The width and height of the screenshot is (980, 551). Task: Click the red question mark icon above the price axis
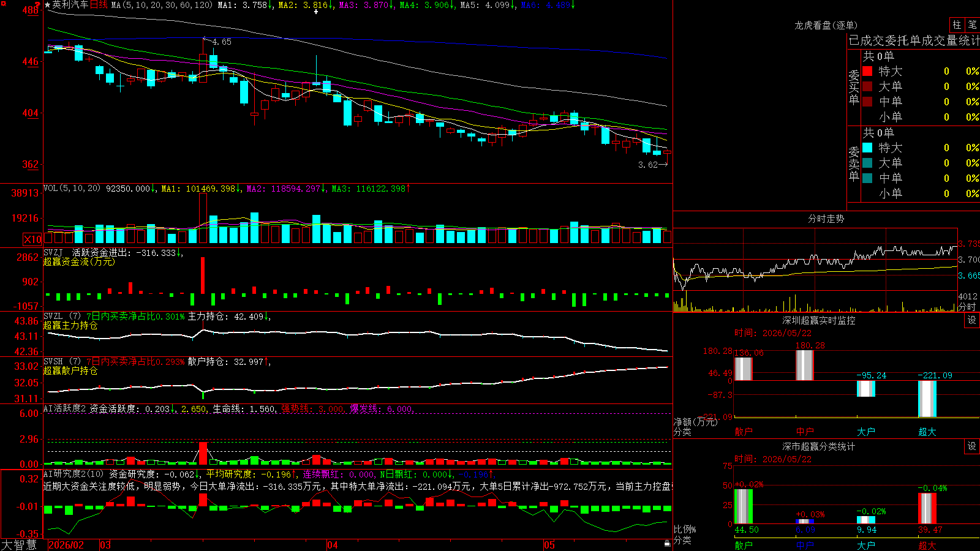click(37, 4)
